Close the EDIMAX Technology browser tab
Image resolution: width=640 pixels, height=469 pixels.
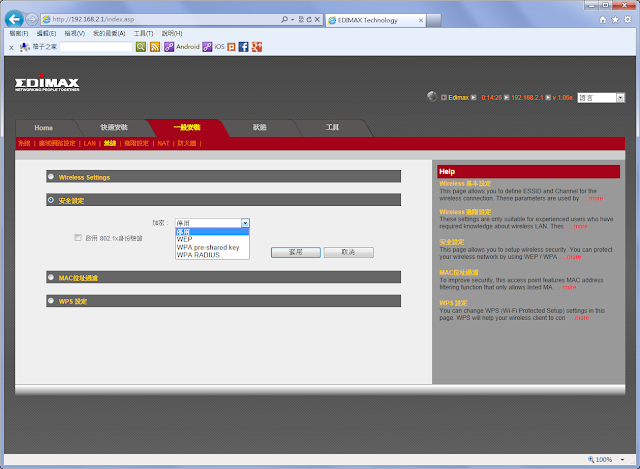point(421,20)
